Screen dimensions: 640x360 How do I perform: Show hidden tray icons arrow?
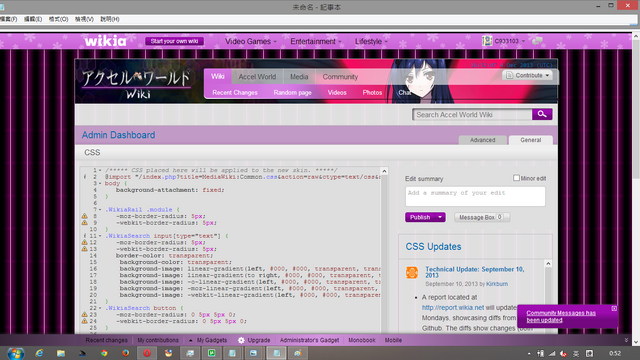(529, 353)
